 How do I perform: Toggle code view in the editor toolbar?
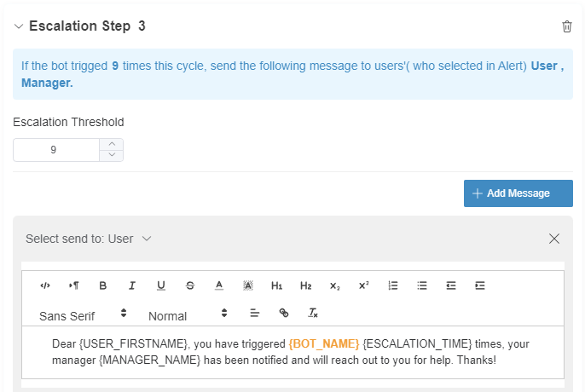click(45, 285)
